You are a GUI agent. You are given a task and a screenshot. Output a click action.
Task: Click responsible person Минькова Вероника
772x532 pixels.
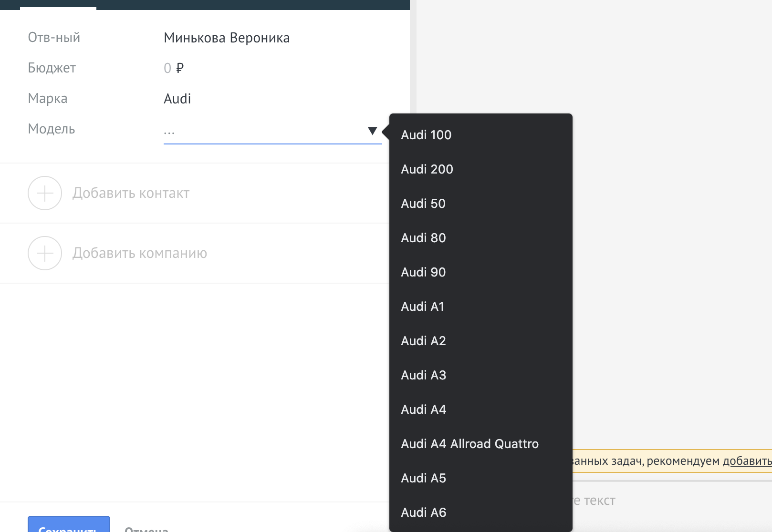227,38
